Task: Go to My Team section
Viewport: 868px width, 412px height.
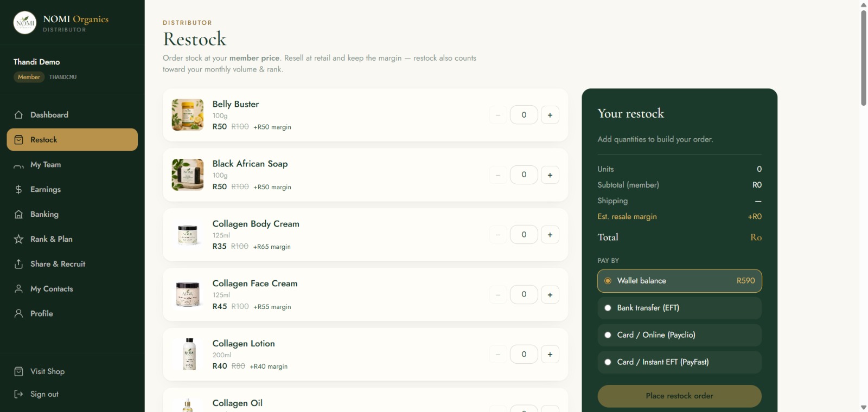Action: coord(72,165)
